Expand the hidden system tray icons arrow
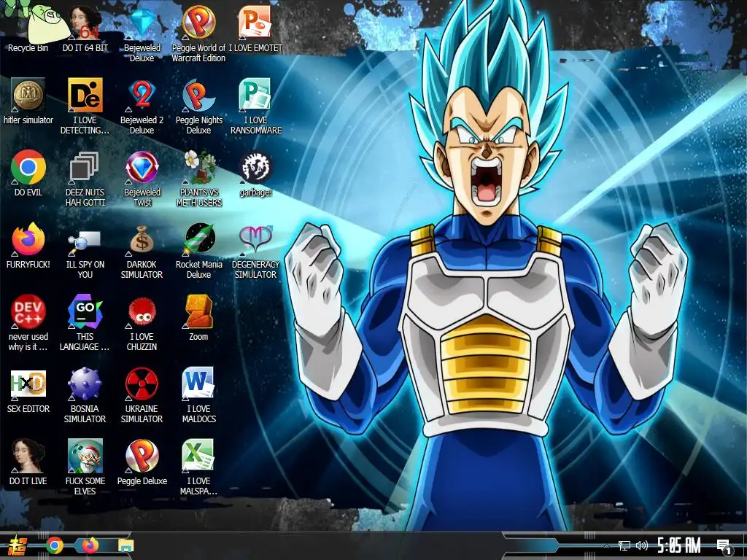This screenshot has height=560, width=747. (606, 545)
